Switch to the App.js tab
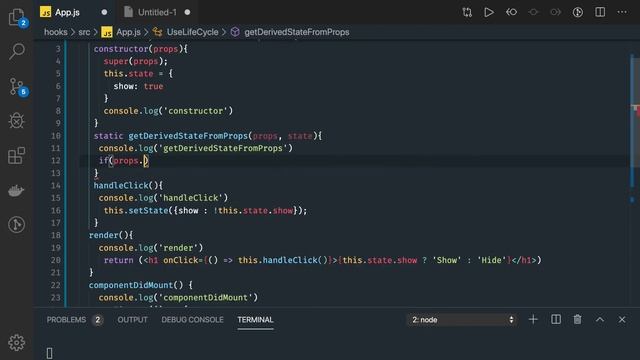The image size is (640, 360). pyautogui.click(x=67, y=12)
